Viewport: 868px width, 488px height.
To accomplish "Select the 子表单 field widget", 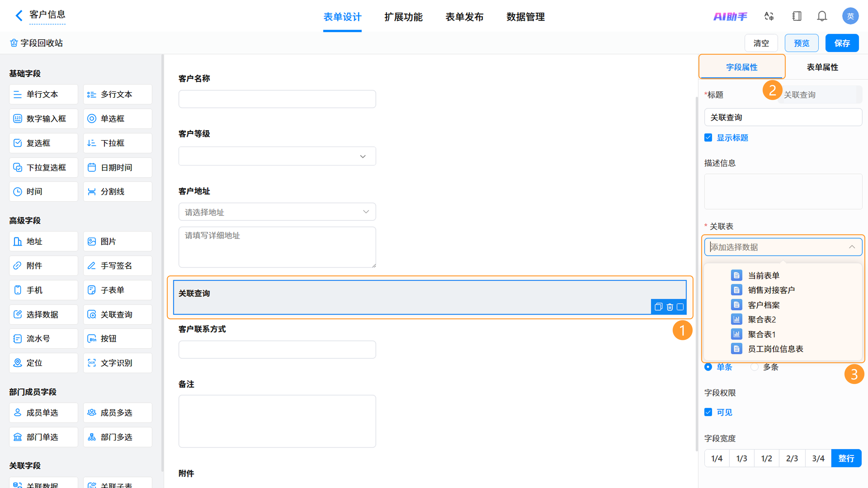I will coord(118,290).
